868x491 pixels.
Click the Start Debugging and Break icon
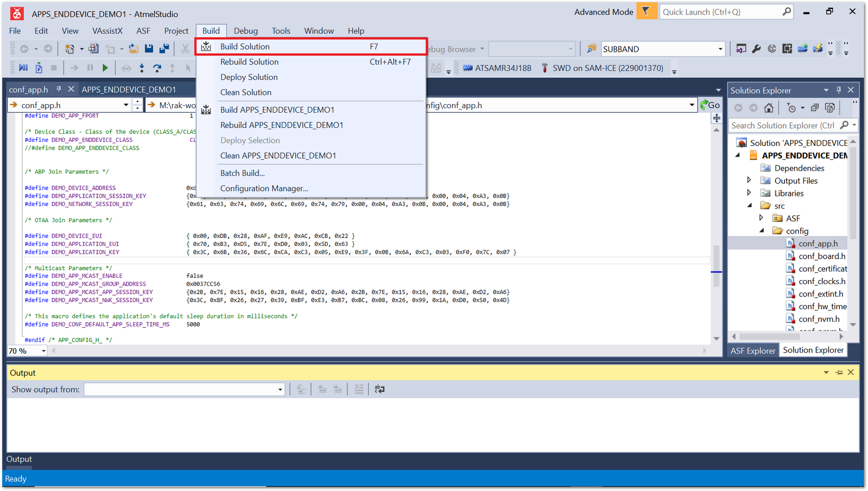[24, 68]
